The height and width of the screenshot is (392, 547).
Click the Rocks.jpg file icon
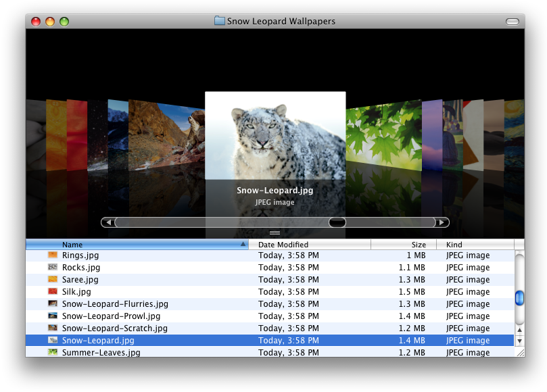pyautogui.click(x=53, y=268)
